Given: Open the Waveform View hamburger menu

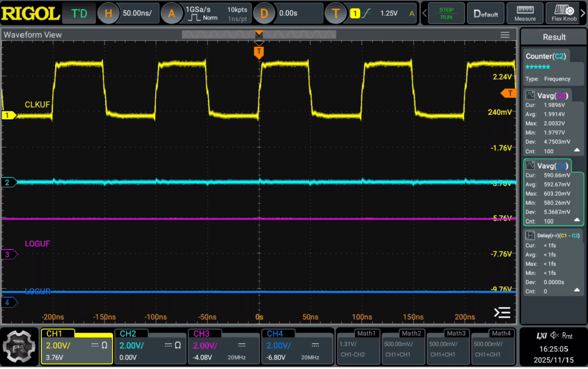Looking at the screenshot, I should pos(505,35).
